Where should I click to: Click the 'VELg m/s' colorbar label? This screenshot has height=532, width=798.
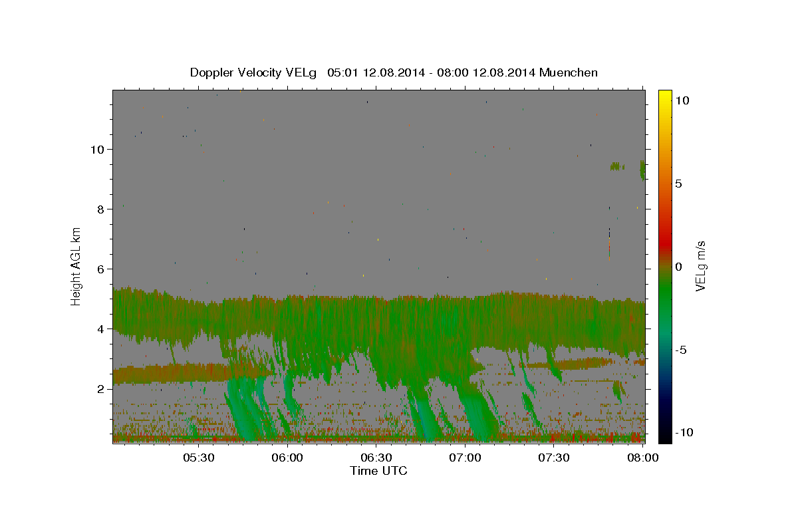[x=701, y=266]
